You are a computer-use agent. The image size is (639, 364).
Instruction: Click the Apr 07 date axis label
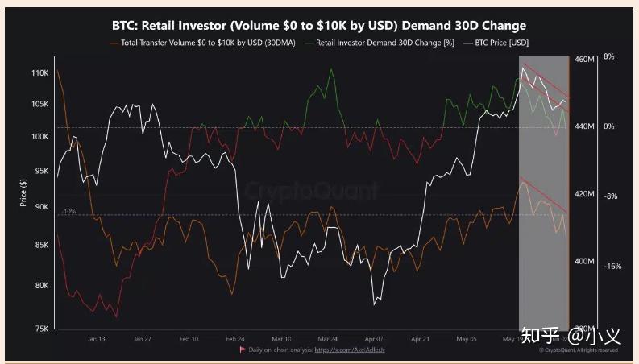point(374,339)
